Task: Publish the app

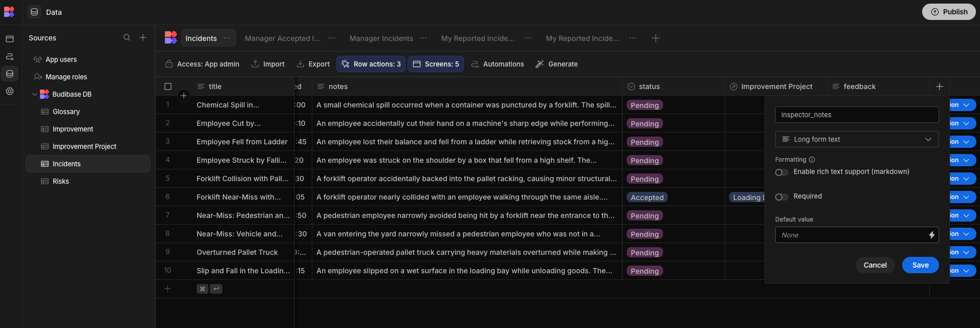Action: point(949,12)
